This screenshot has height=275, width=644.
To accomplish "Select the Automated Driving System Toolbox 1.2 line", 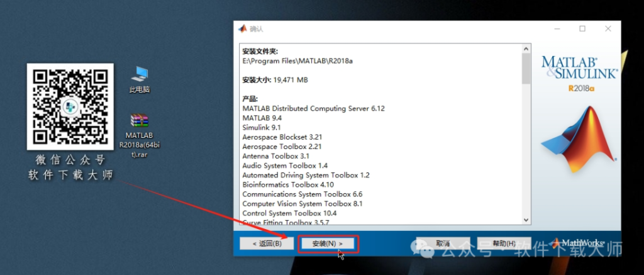I will click(306, 175).
